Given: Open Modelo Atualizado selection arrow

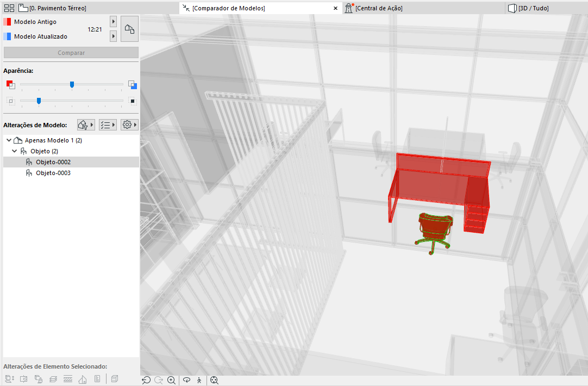Looking at the screenshot, I should pyautogui.click(x=113, y=36).
